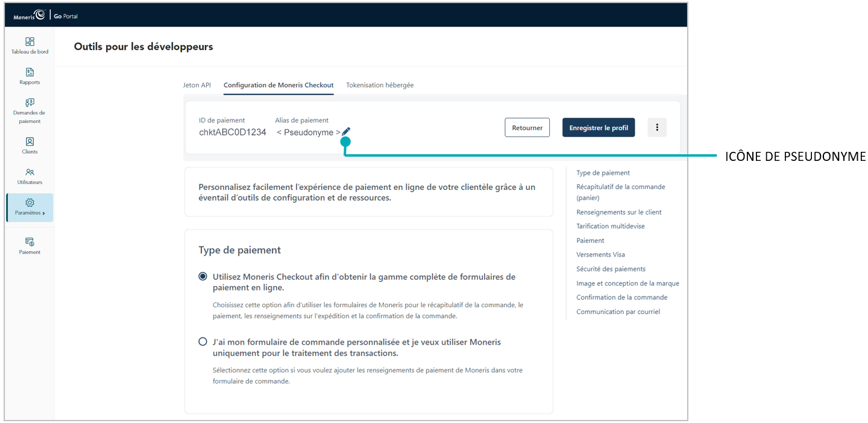The image size is (868, 423).
Task: Click the Alias de paiement label
Action: click(302, 121)
